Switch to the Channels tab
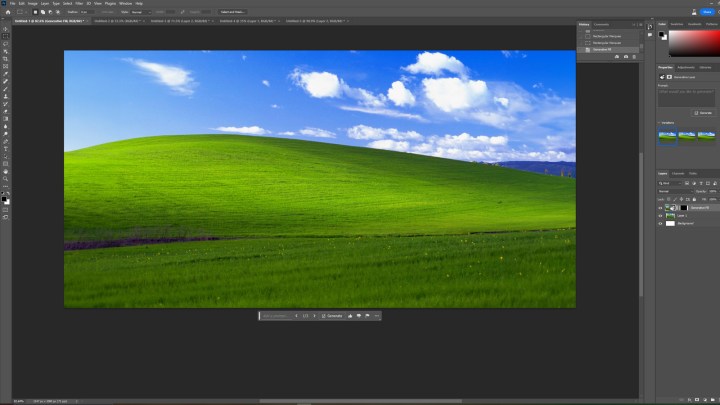This screenshot has height=405, width=720. coord(678,174)
